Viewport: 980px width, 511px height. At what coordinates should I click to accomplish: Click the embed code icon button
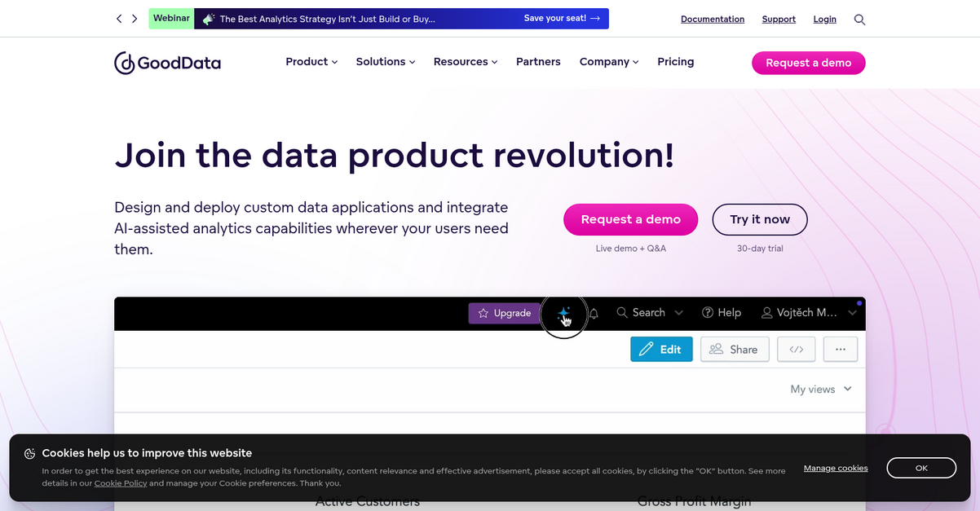pos(797,349)
